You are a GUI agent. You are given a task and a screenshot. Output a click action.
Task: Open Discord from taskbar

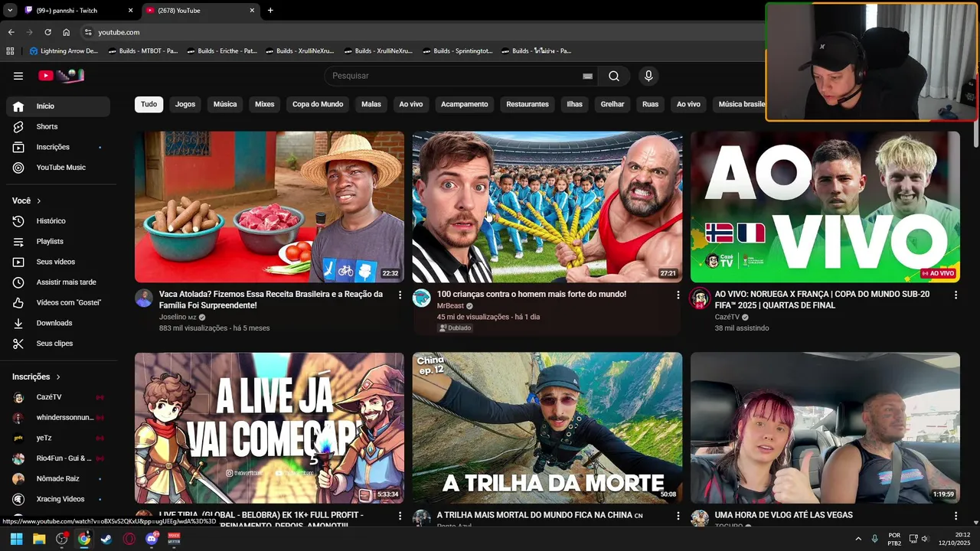pos(152,539)
